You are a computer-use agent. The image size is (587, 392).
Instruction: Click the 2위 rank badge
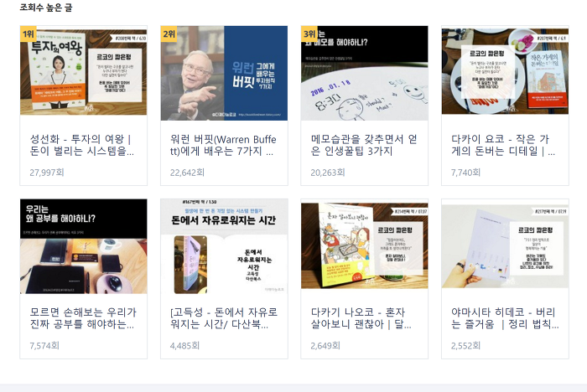[169, 34]
